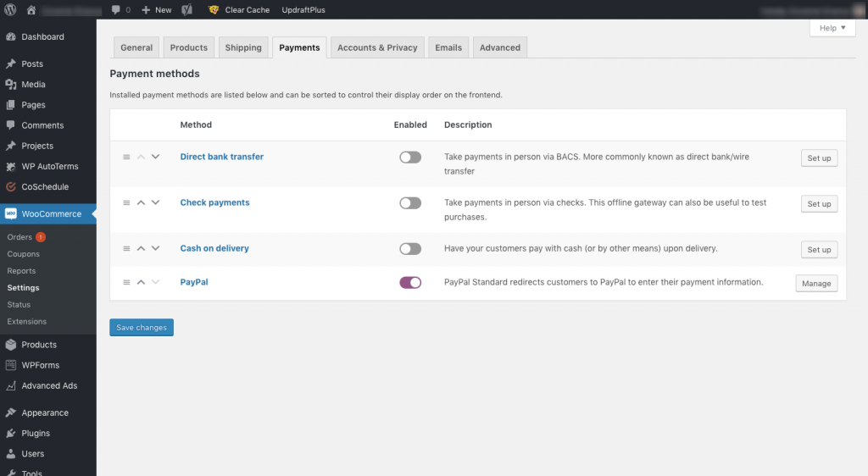Move PayPal up using the up chevron
This screenshot has width=868, height=476.
(142, 282)
